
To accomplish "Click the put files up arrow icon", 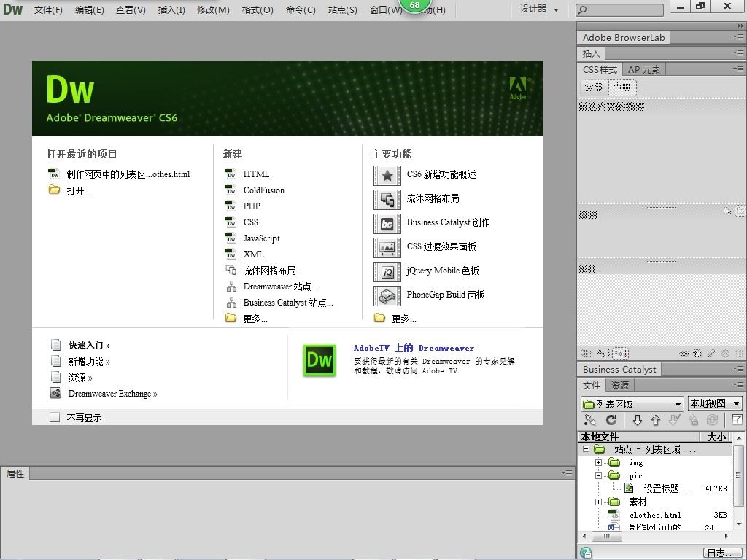I will pos(656,419).
